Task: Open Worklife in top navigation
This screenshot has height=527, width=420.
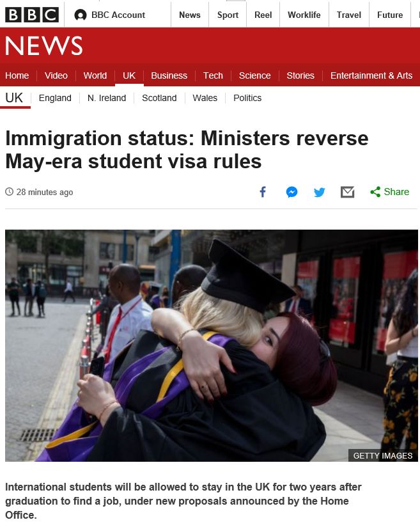Action: [304, 15]
